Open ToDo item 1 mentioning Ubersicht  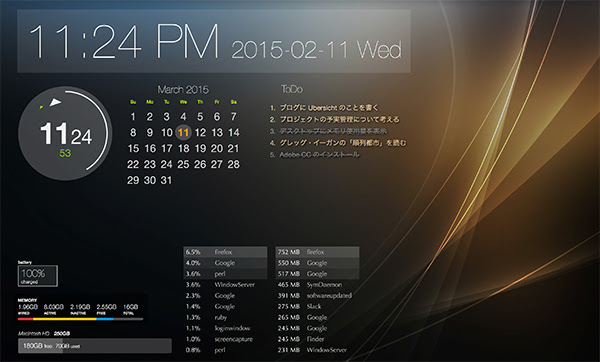[x=324, y=108]
